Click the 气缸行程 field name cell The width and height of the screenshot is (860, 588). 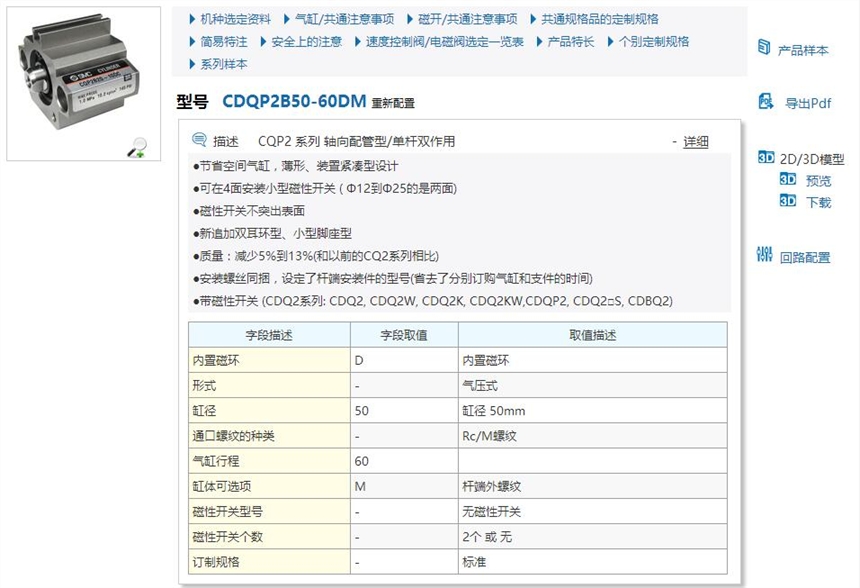pos(269,461)
